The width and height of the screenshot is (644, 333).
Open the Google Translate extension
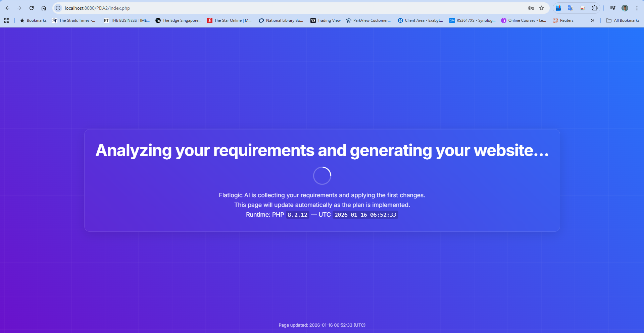point(570,8)
